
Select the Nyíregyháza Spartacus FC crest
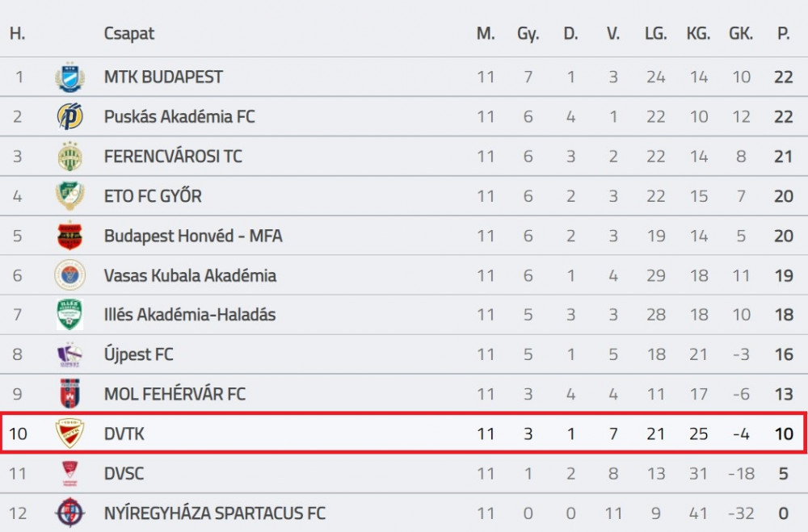point(69,513)
